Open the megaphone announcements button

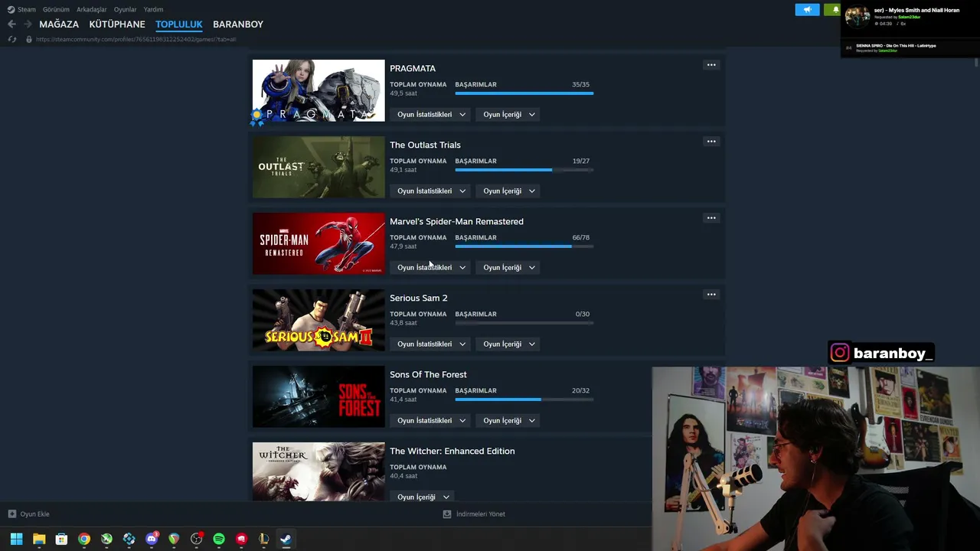807,9
